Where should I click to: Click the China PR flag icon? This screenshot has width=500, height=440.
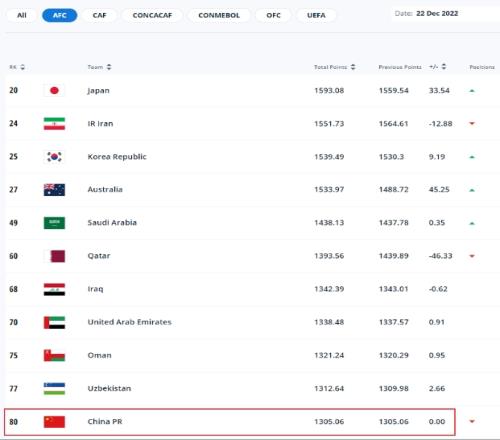[x=54, y=422]
